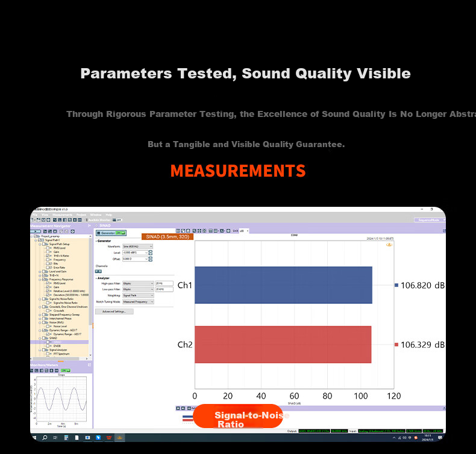This screenshot has height=454, width=476.
Task: Open the File menu
Action: (34, 215)
